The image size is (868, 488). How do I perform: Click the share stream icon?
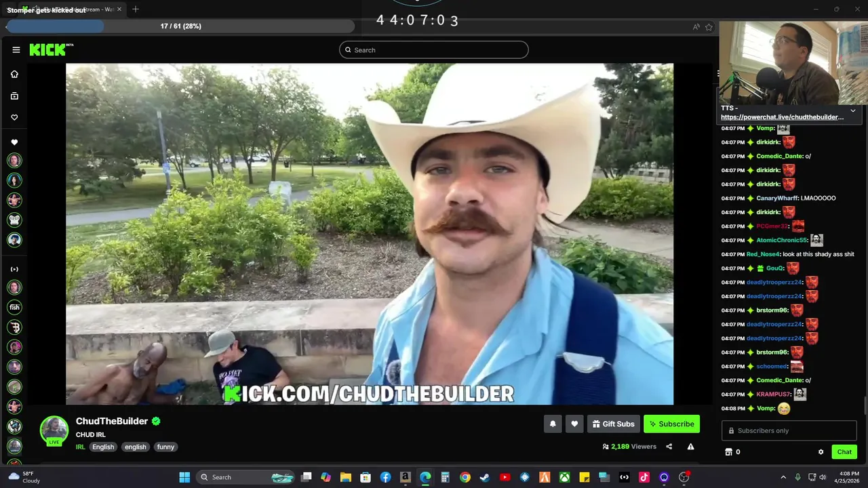(669, 447)
